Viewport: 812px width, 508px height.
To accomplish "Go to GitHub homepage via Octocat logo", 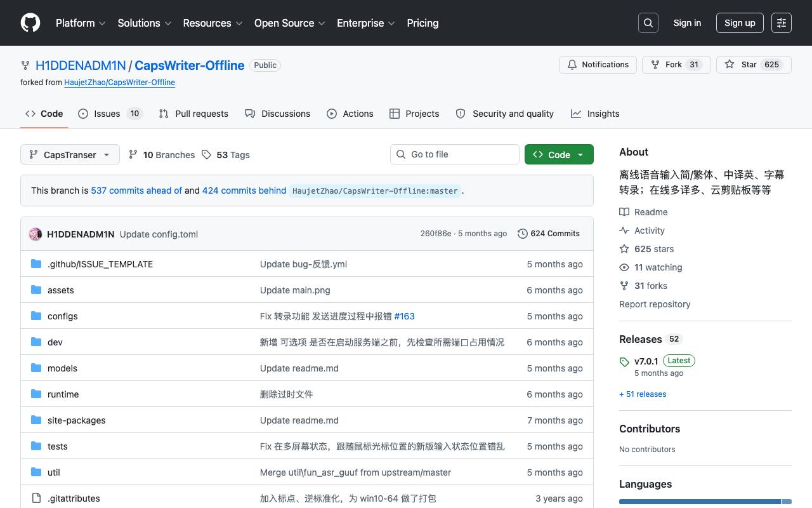I will (x=30, y=23).
